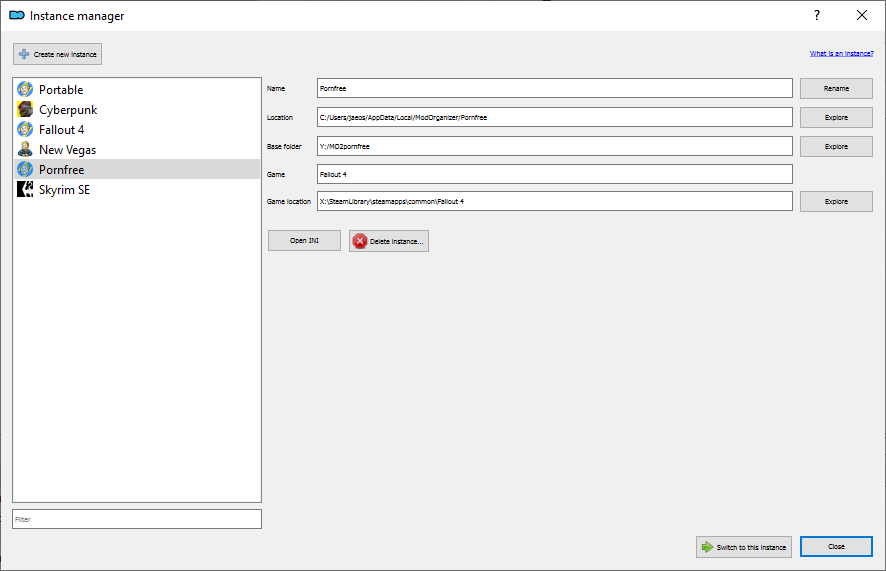This screenshot has width=886, height=571.
Task: Open the 'What is an instance?' link
Action: pyautogui.click(x=841, y=54)
